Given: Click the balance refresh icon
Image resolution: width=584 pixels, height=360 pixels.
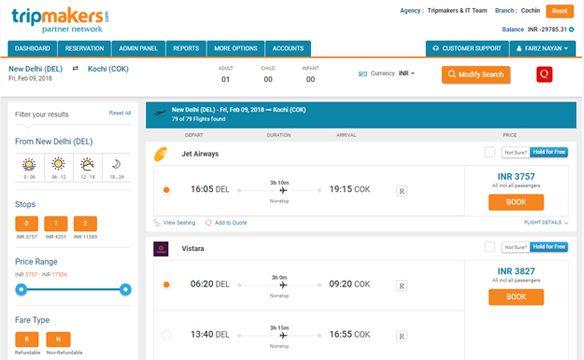Looking at the screenshot, I should click(x=571, y=29).
